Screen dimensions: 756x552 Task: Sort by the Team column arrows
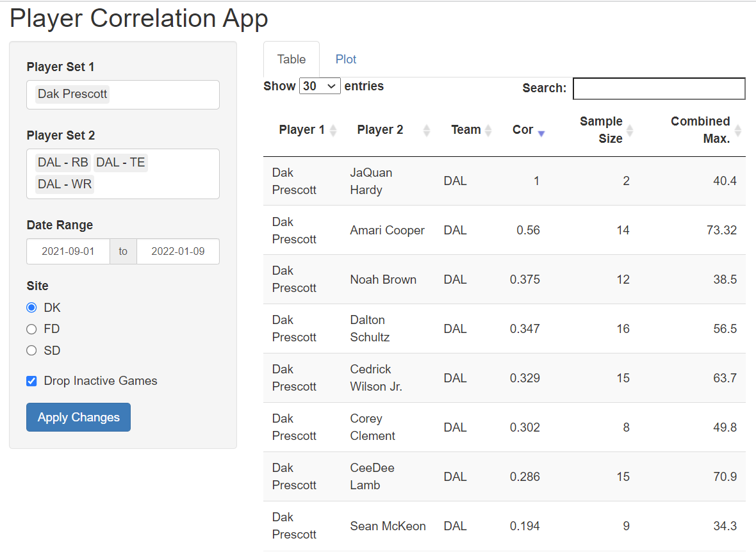pos(488,130)
